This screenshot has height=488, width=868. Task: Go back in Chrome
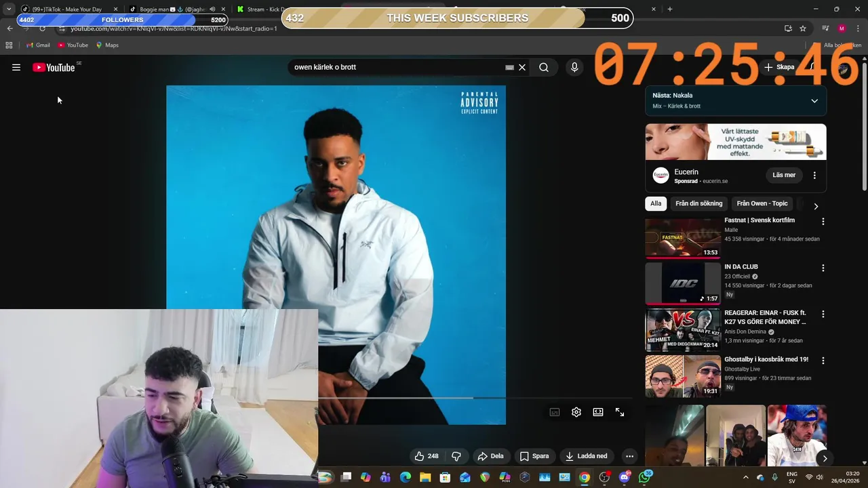click(9, 28)
